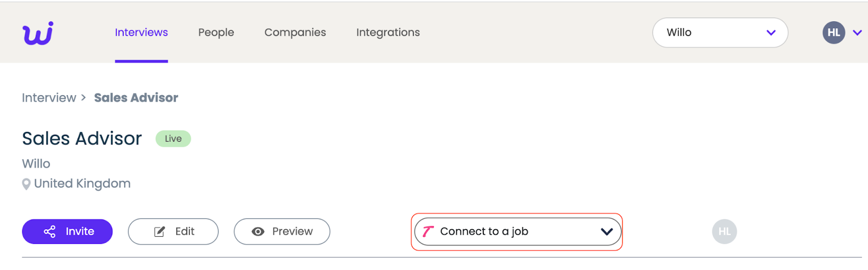
Task: Click the HL user avatar in header
Action: pyautogui.click(x=833, y=33)
